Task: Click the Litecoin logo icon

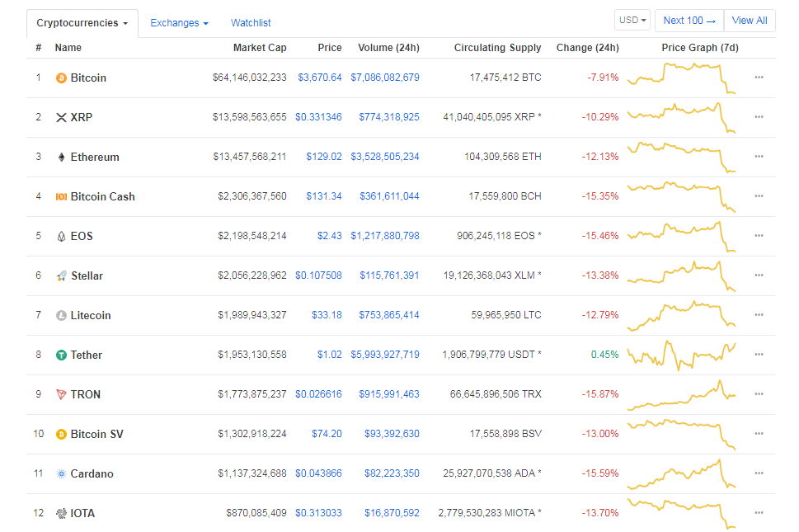Action: [61, 315]
